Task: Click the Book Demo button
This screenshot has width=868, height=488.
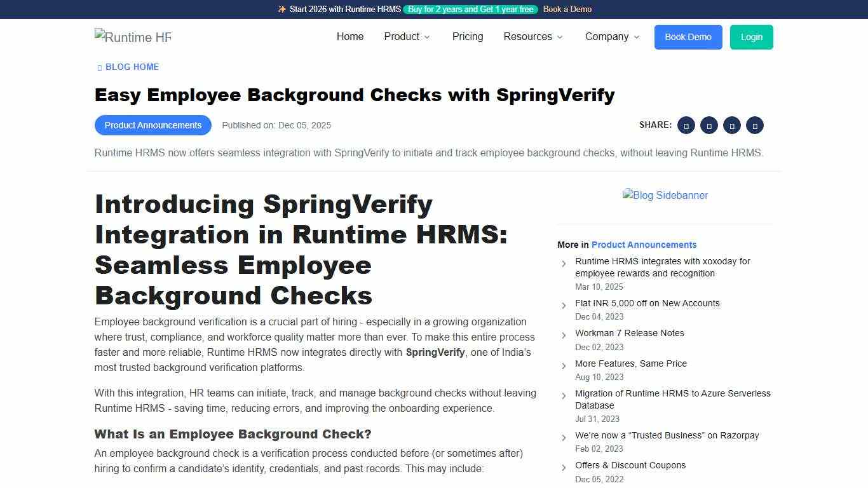Action: (x=688, y=37)
